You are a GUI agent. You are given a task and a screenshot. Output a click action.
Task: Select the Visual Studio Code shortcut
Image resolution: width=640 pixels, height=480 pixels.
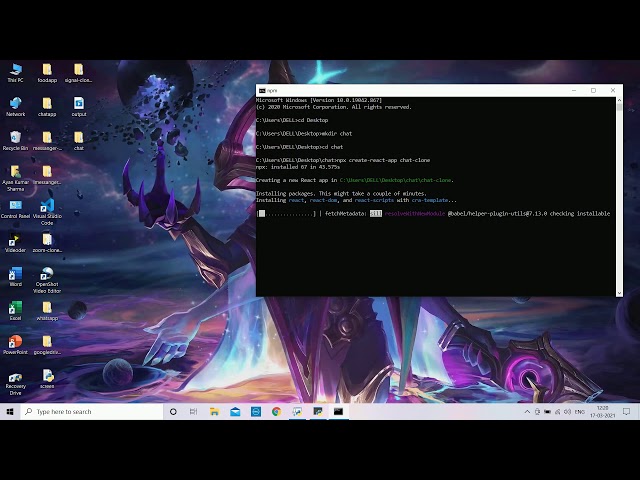click(47, 212)
